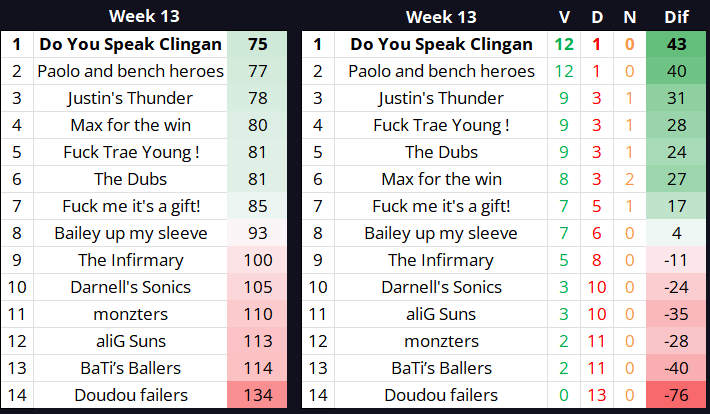
Task: Select the right table's Max for the win cell
Action: 441,179
